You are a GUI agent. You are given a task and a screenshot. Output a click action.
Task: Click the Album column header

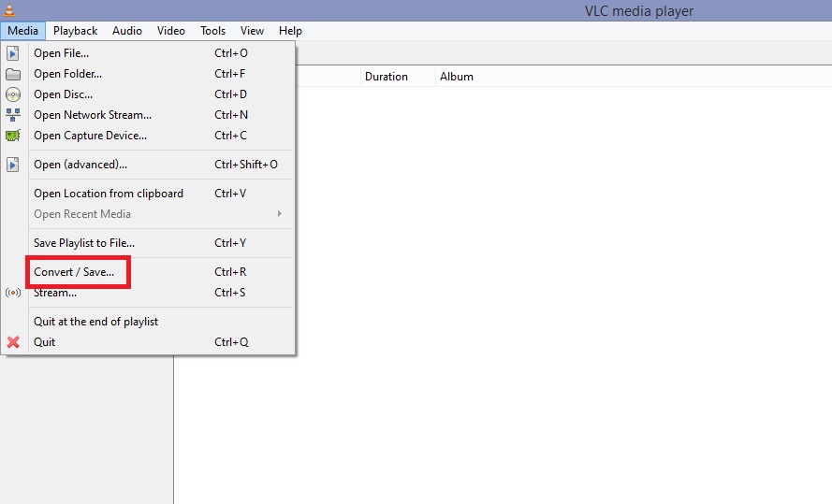tap(457, 77)
